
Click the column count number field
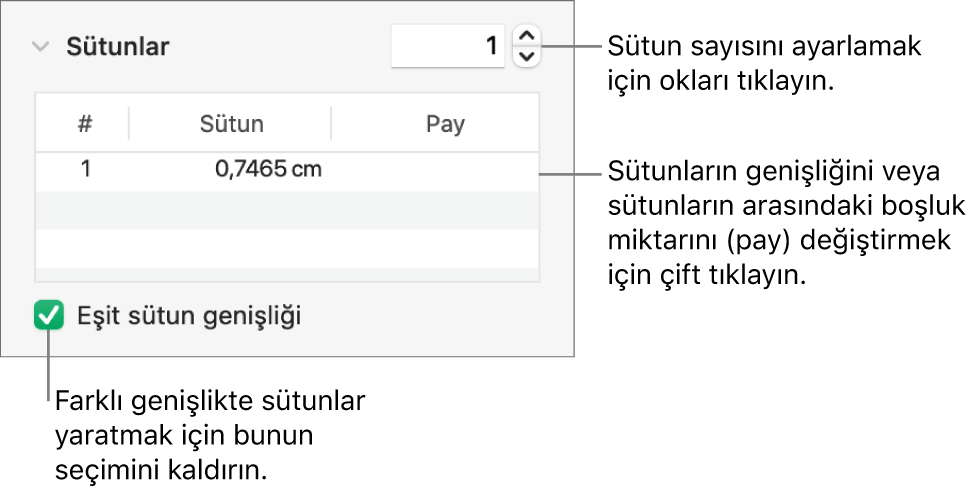coord(449,47)
